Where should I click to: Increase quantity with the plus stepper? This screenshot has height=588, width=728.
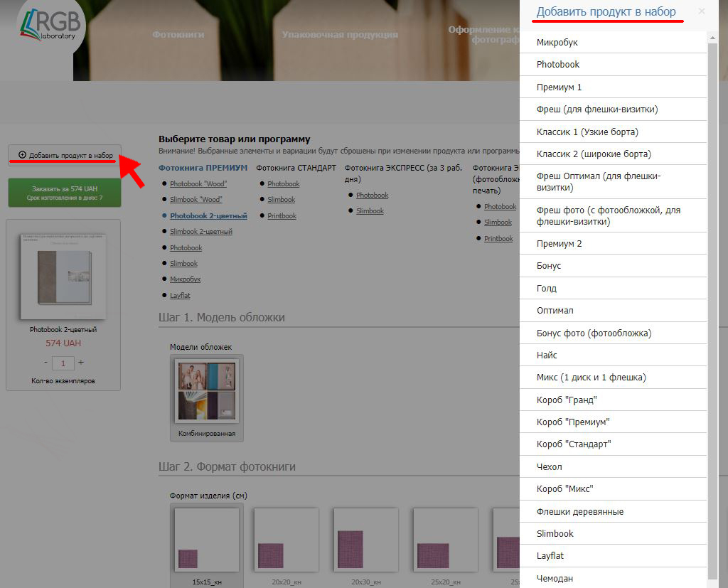point(81,363)
